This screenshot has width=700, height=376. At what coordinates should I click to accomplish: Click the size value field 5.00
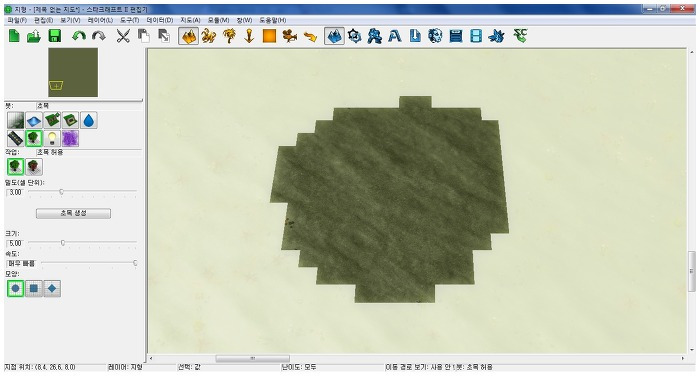[x=15, y=243]
